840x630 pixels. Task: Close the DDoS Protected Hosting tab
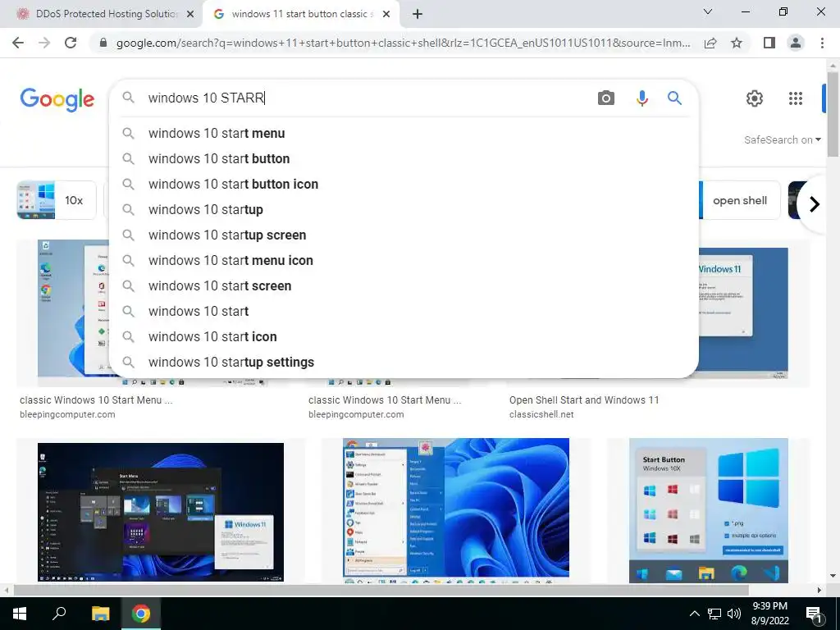[190, 15]
